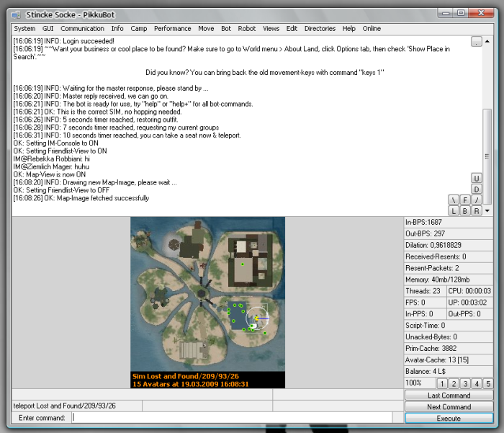This screenshot has width=504, height=433.
Task: Click the small dot button above the log scrollbar
Action: point(476,42)
